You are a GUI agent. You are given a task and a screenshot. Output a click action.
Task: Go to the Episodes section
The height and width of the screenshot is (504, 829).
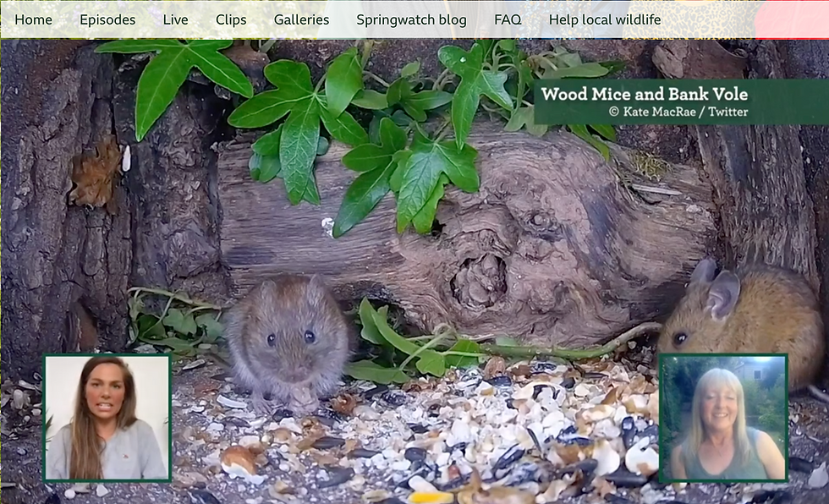click(107, 20)
